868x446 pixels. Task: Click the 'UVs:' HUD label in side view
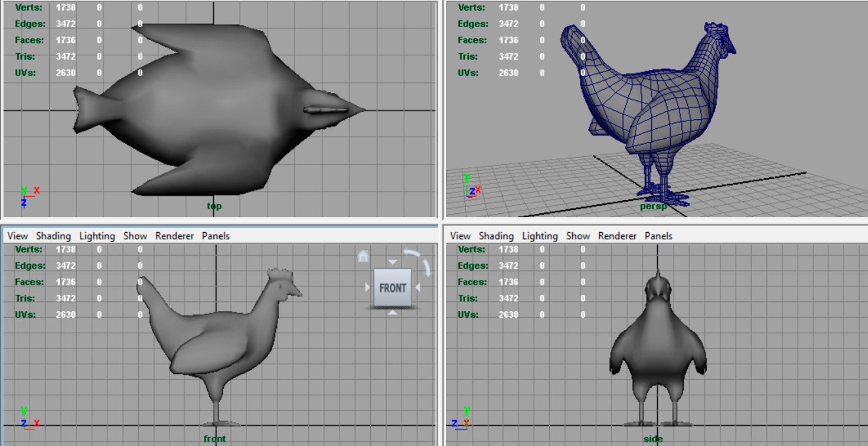pos(468,315)
